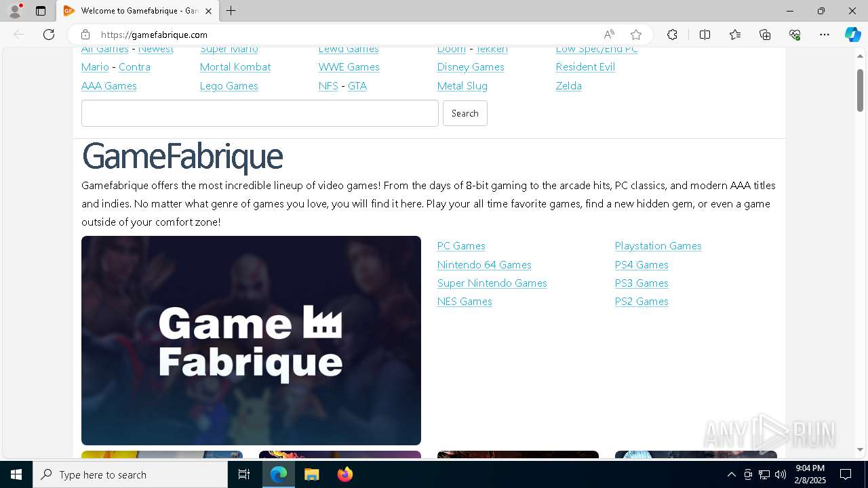The image size is (868, 488).
Task: Open the network status tray icon
Action: point(764,474)
